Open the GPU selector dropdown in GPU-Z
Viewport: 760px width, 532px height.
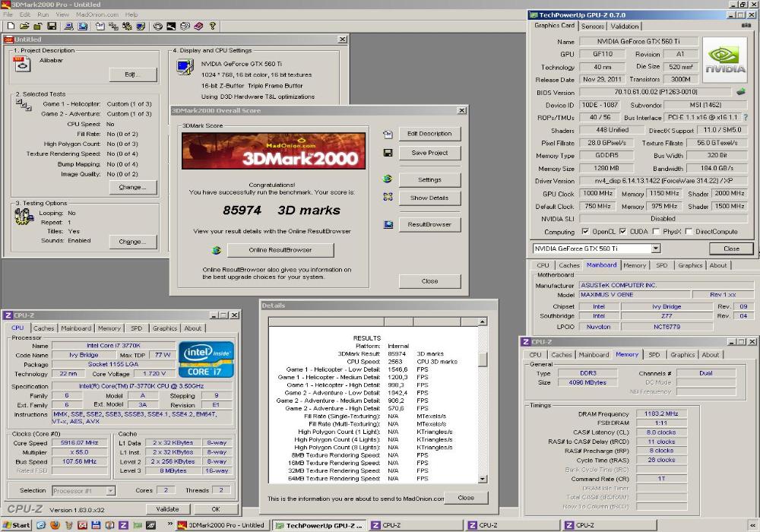[x=655, y=249]
